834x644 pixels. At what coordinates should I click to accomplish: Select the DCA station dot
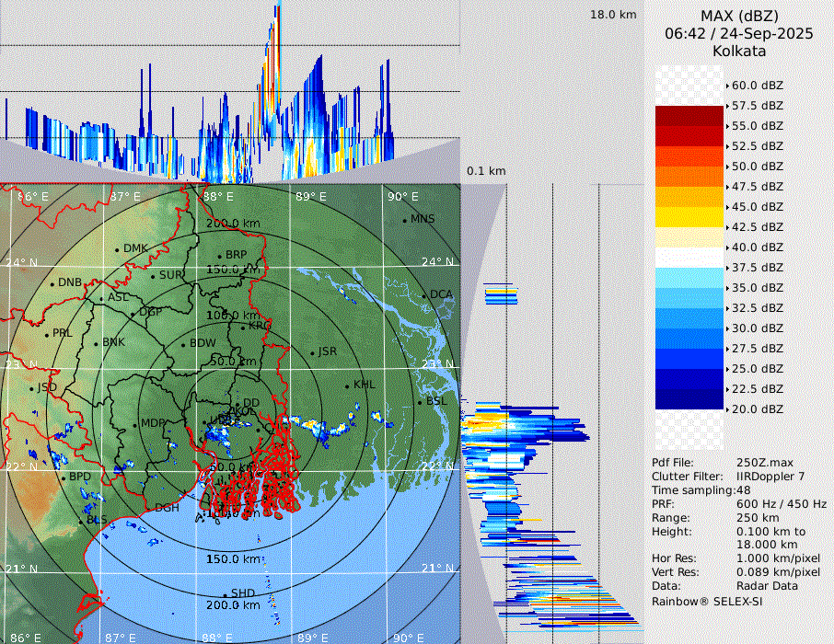tap(424, 295)
